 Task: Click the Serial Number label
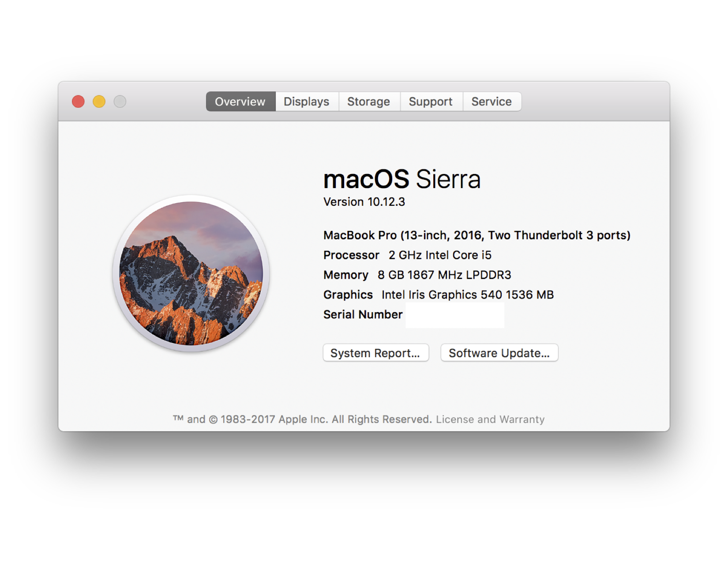[363, 314]
